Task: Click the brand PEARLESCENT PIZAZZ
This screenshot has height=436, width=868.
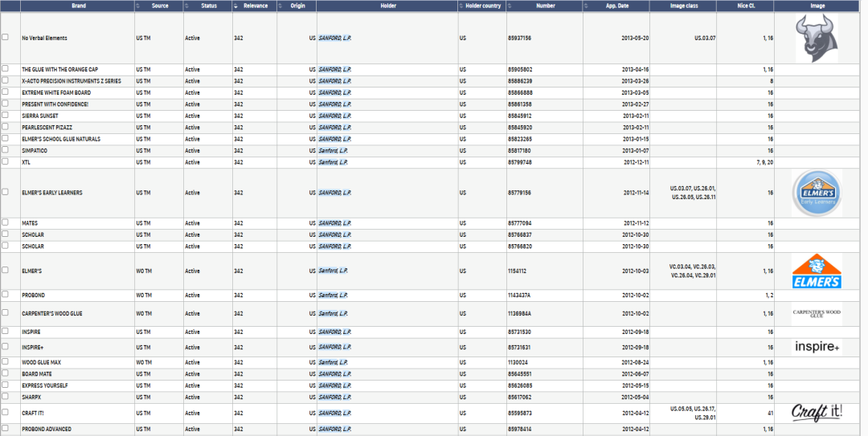Action: coord(47,128)
